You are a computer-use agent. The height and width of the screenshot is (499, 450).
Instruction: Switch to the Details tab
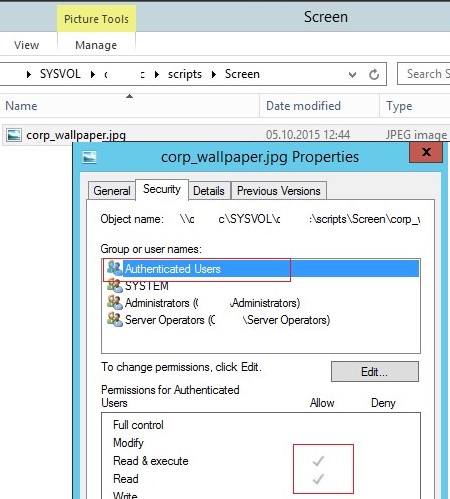(209, 191)
